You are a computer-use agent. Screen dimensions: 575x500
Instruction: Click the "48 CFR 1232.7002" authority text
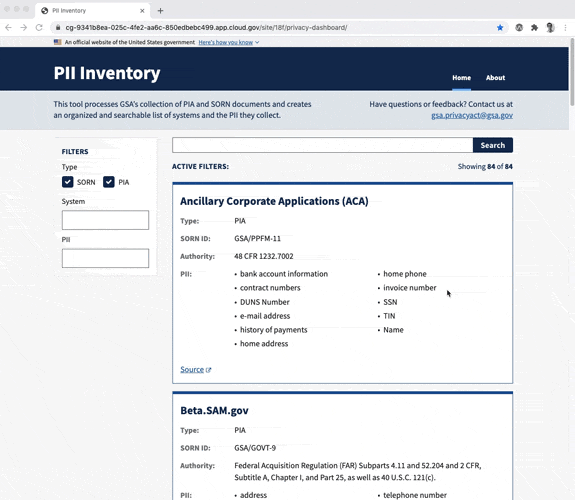(x=264, y=256)
